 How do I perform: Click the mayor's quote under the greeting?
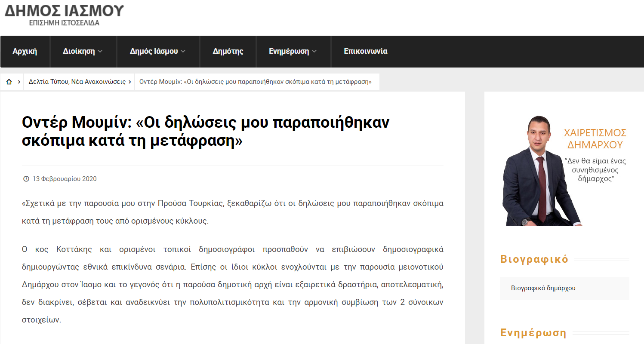(595, 170)
